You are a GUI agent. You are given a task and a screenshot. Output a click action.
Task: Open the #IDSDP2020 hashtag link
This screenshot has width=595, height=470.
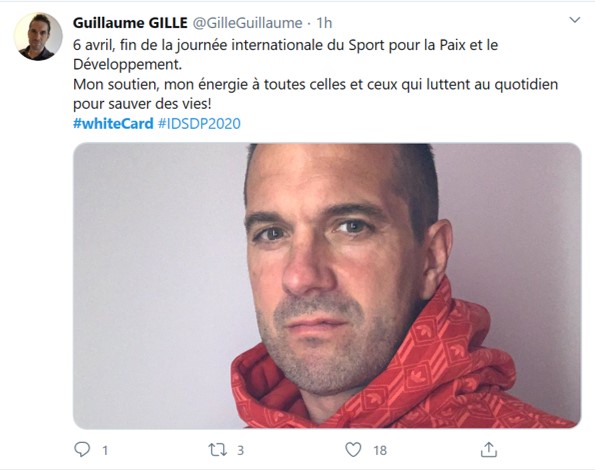pos(199,124)
